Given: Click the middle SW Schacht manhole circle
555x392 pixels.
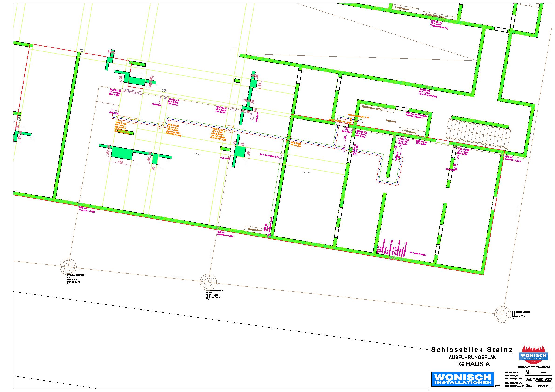Looking at the screenshot, I should [x=208, y=282].
